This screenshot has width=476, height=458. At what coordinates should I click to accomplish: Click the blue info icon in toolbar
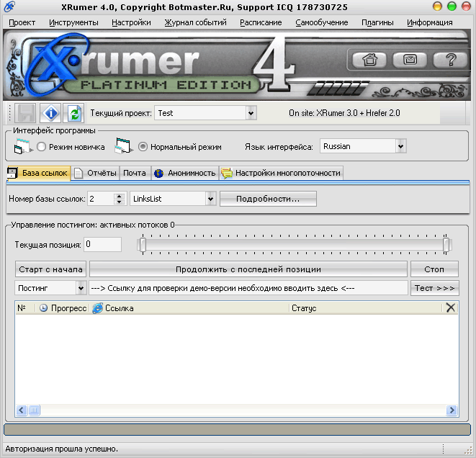click(x=50, y=113)
